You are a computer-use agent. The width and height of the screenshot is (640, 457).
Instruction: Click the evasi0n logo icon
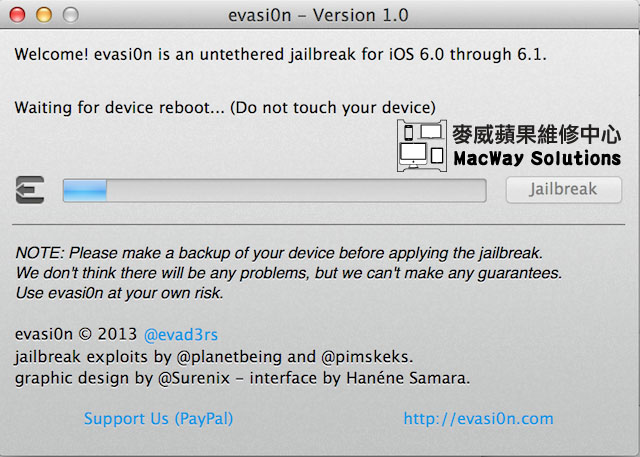(x=30, y=190)
